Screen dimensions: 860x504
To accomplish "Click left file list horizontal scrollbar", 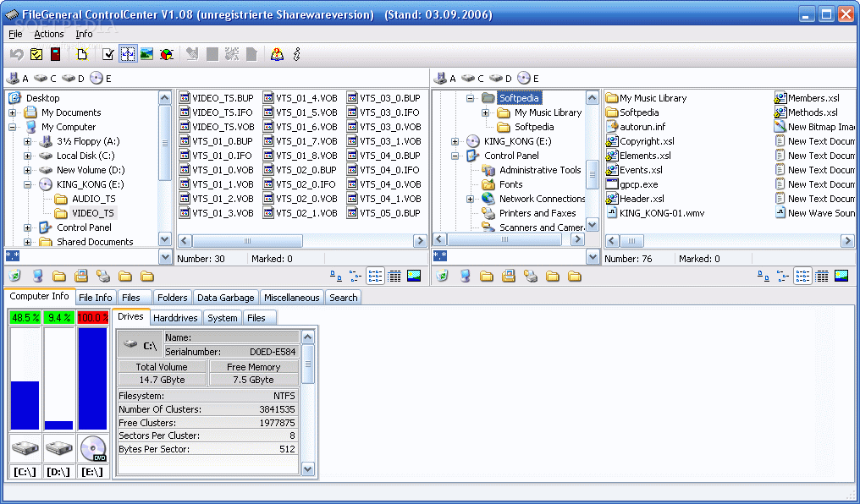I will click(302, 240).
